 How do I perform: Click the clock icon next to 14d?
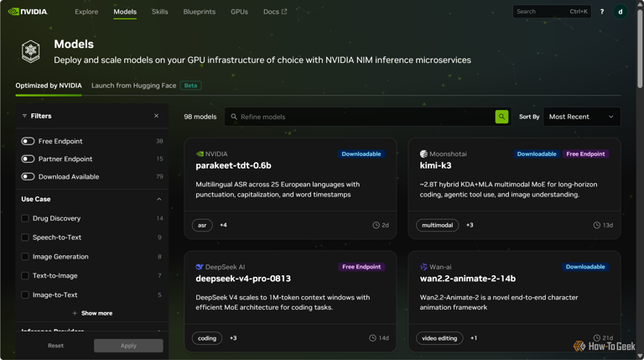[372, 338]
